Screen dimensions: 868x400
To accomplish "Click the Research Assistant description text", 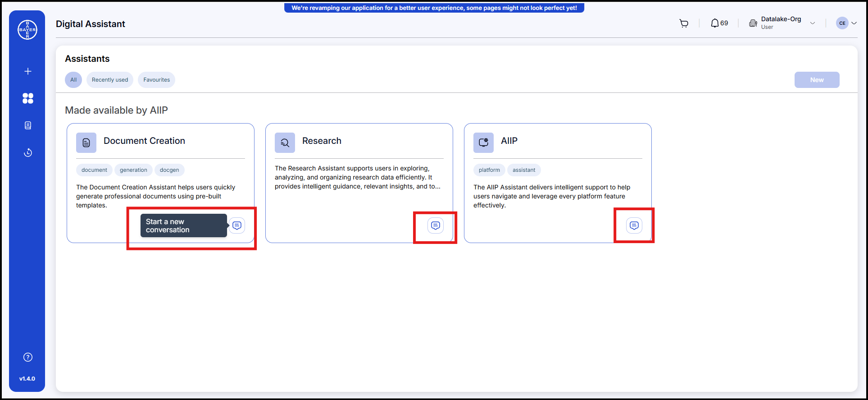I will (x=358, y=177).
